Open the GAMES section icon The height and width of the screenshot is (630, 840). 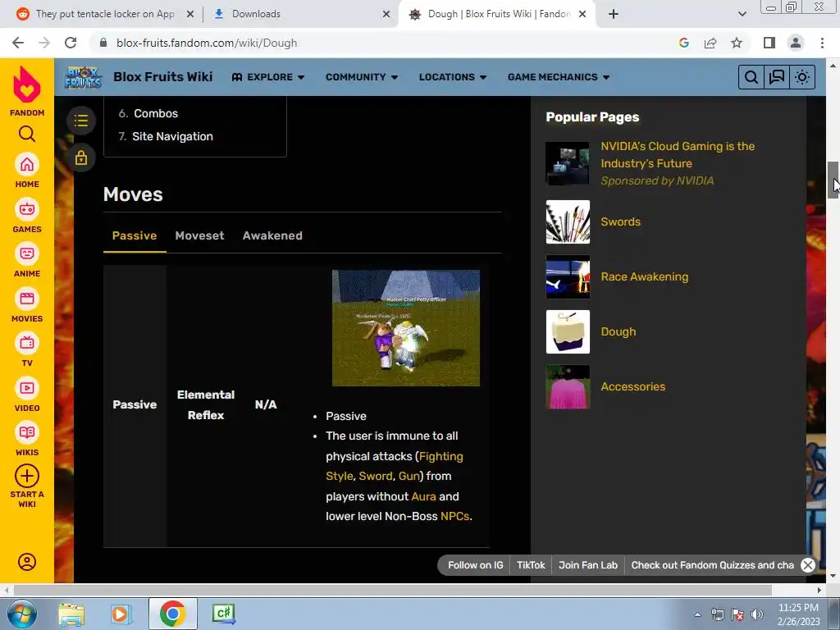pyautogui.click(x=27, y=209)
